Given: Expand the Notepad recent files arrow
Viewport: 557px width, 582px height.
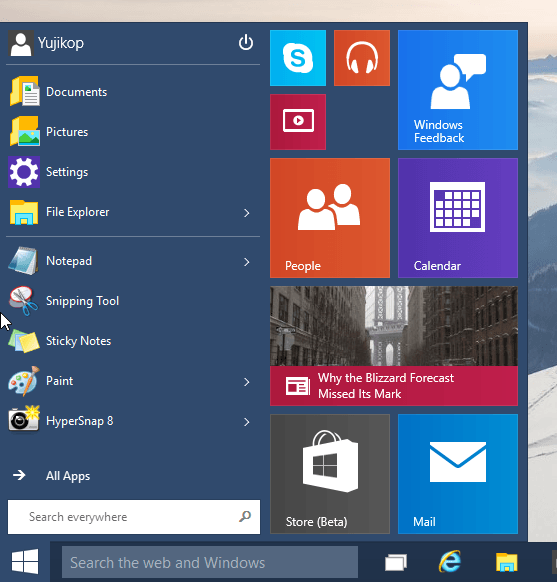Looking at the screenshot, I should [246, 262].
